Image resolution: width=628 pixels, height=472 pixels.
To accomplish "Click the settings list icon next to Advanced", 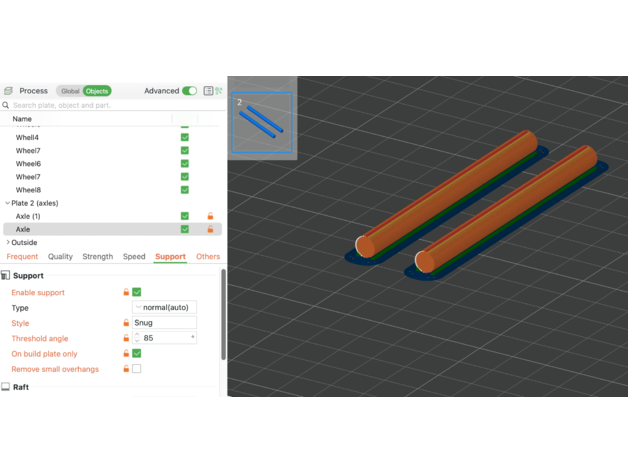I will pos(208,91).
